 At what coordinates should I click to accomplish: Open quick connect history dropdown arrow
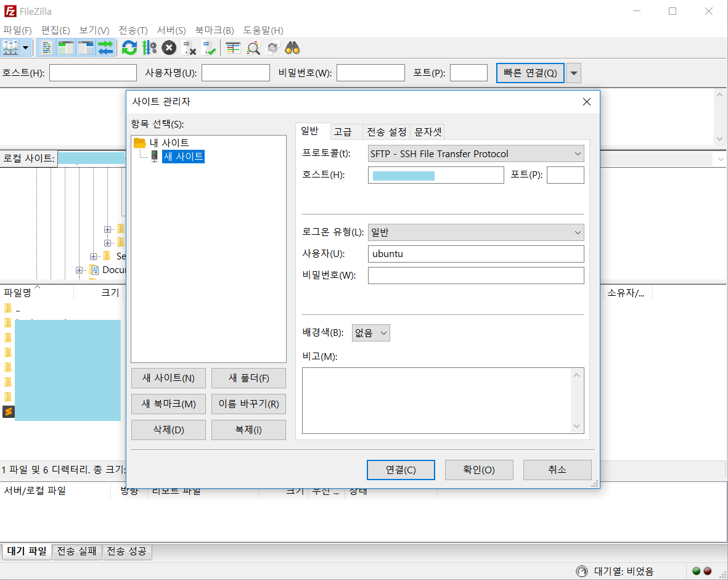point(573,73)
